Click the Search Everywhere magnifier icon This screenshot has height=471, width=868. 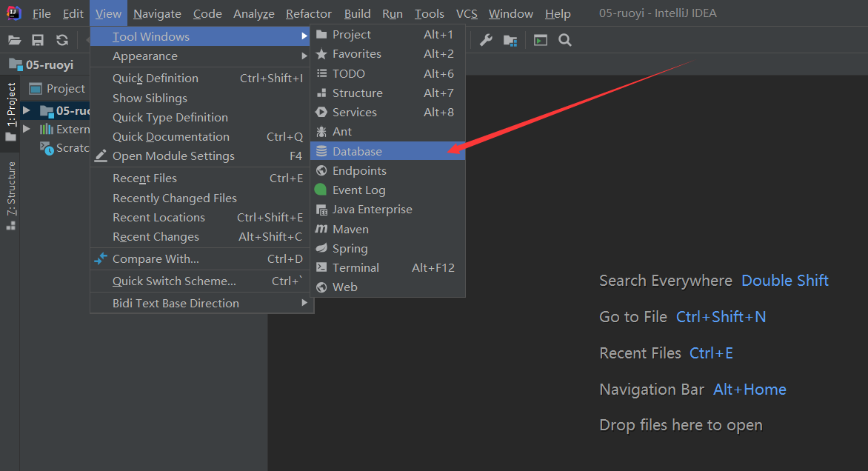coord(564,40)
